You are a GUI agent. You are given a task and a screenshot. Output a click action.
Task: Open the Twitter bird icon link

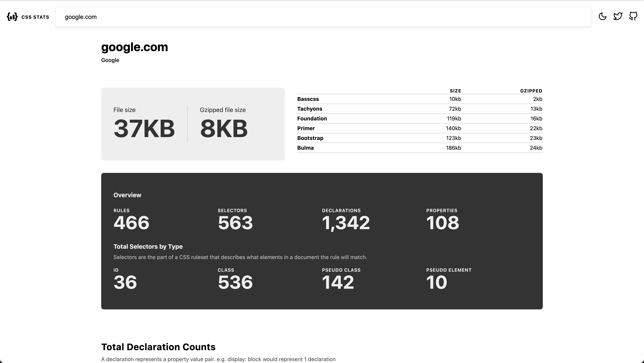(618, 16)
